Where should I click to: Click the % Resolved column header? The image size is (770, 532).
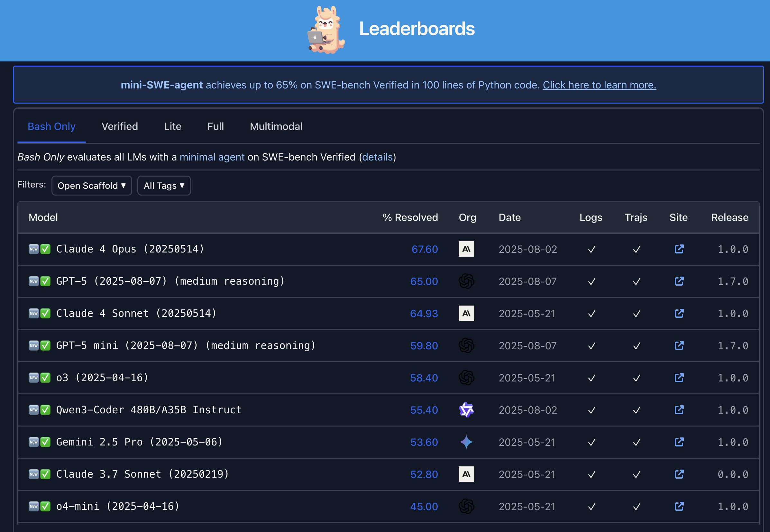[x=410, y=217]
